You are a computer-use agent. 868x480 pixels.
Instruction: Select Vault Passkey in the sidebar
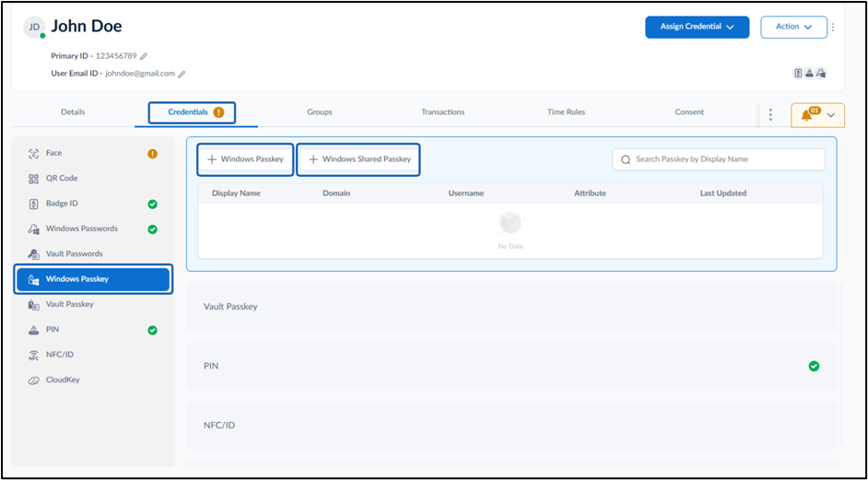click(93, 305)
